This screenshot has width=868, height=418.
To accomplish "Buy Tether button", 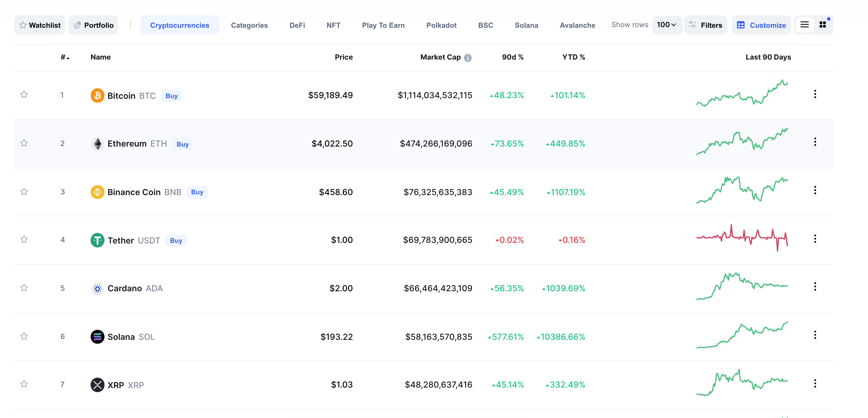I will pyautogui.click(x=176, y=240).
